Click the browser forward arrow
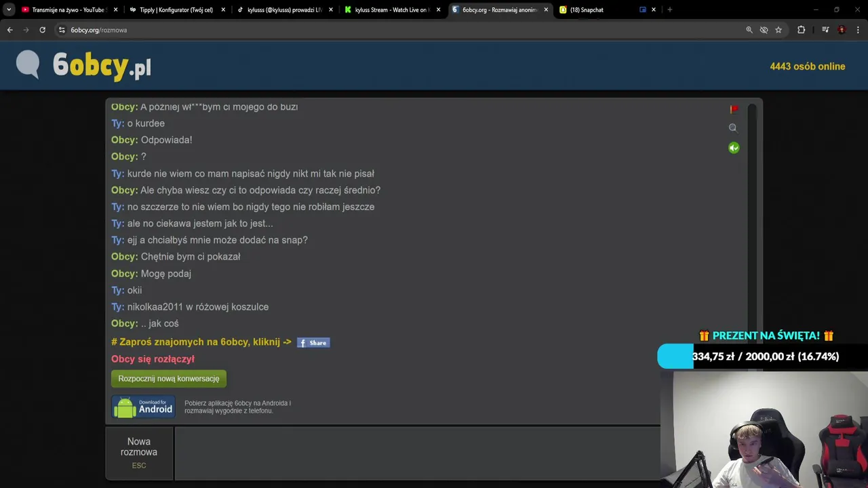The height and width of the screenshot is (488, 868). pyautogui.click(x=26, y=30)
